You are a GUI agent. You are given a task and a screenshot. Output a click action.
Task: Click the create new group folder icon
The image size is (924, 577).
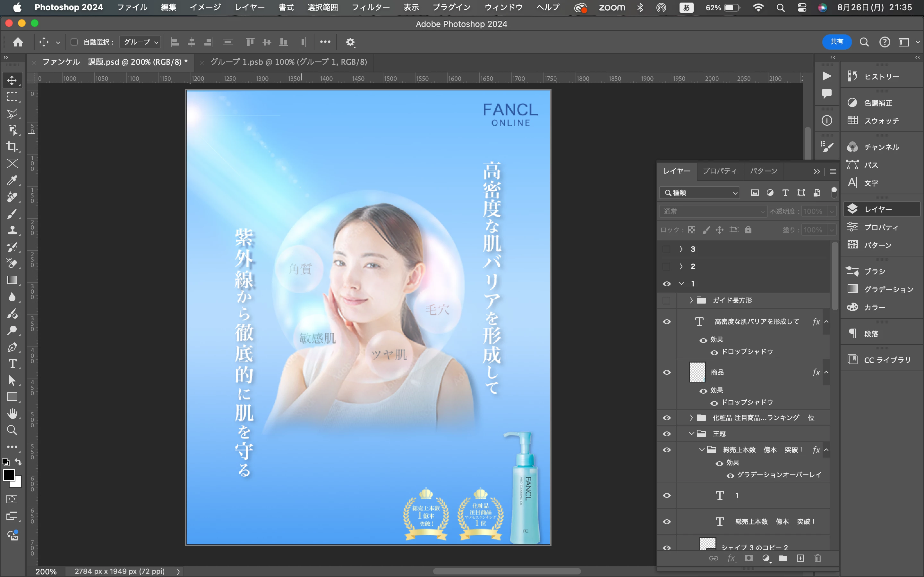pyautogui.click(x=783, y=558)
